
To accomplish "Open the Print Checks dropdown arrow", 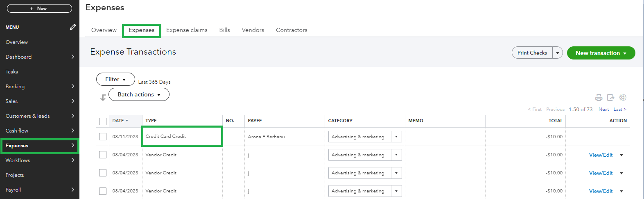I will click(557, 53).
